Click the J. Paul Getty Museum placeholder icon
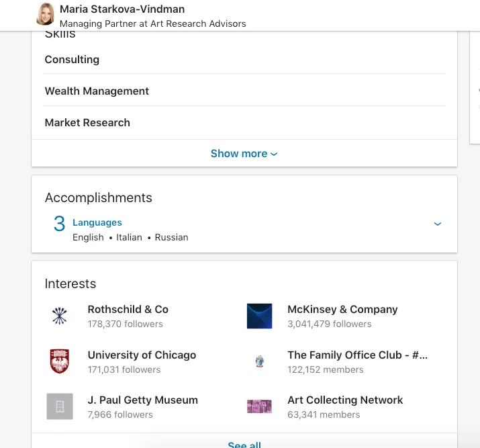The height and width of the screenshot is (448, 480). [60, 406]
